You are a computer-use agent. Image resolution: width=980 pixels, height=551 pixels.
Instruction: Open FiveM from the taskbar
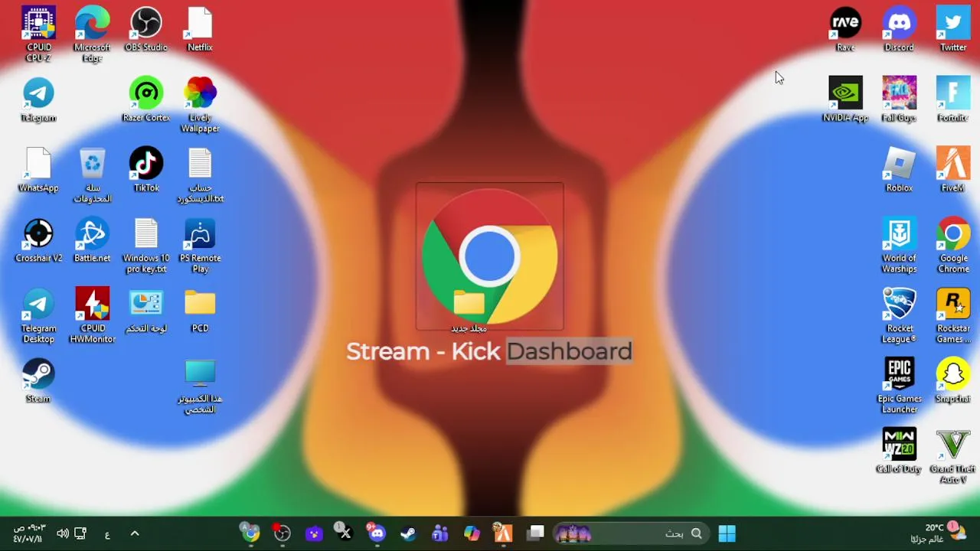point(503,533)
